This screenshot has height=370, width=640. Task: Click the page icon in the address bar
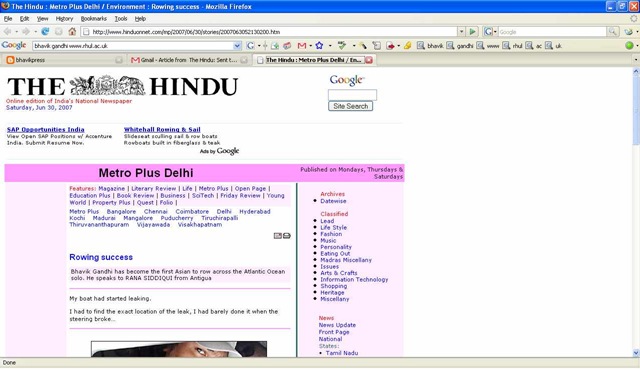point(86,31)
